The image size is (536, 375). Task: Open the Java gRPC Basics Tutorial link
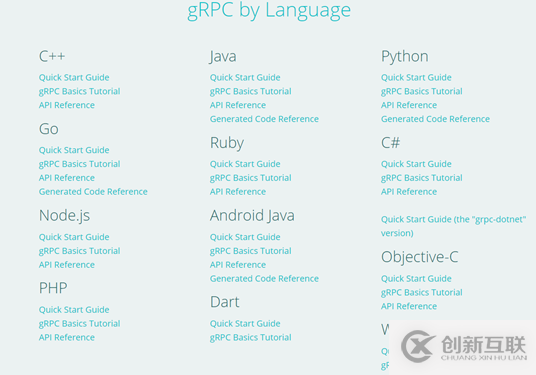click(x=251, y=91)
